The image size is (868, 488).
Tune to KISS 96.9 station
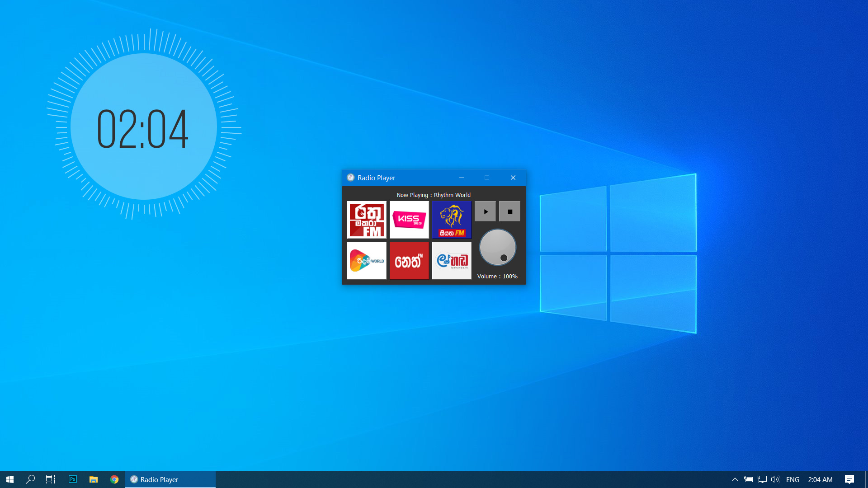[409, 220]
